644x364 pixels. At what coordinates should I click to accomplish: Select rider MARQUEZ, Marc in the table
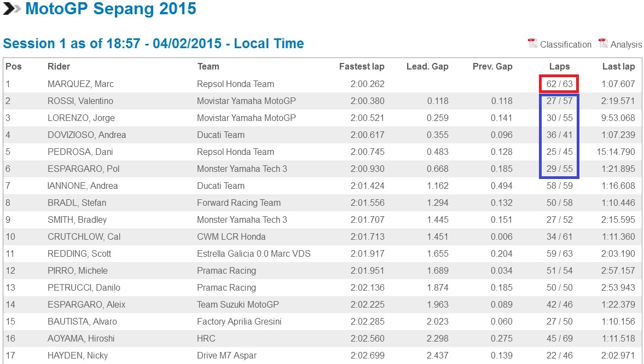click(80, 84)
